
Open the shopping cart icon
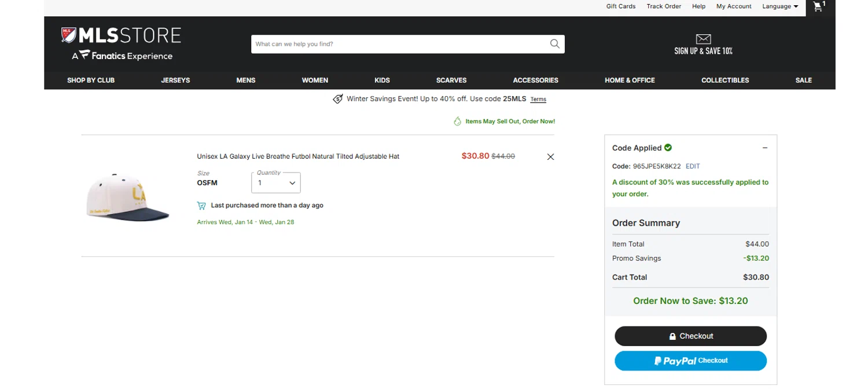[818, 7]
